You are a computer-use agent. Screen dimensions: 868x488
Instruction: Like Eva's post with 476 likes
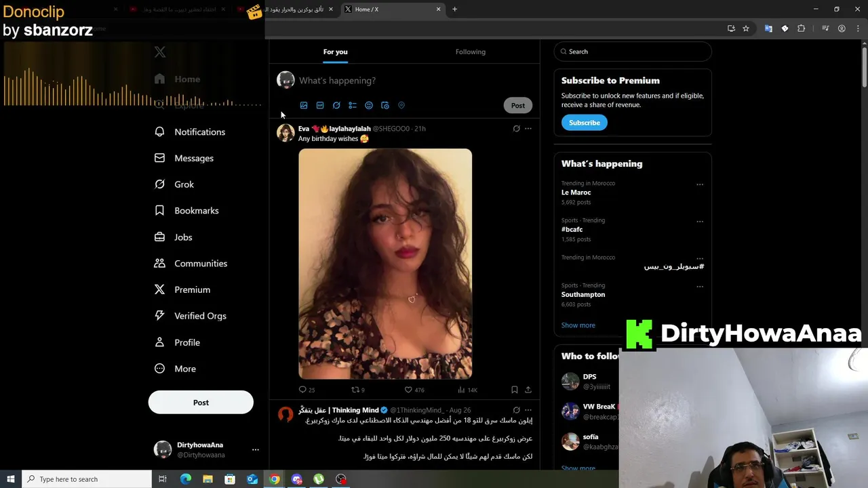click(x=414, y=390)
